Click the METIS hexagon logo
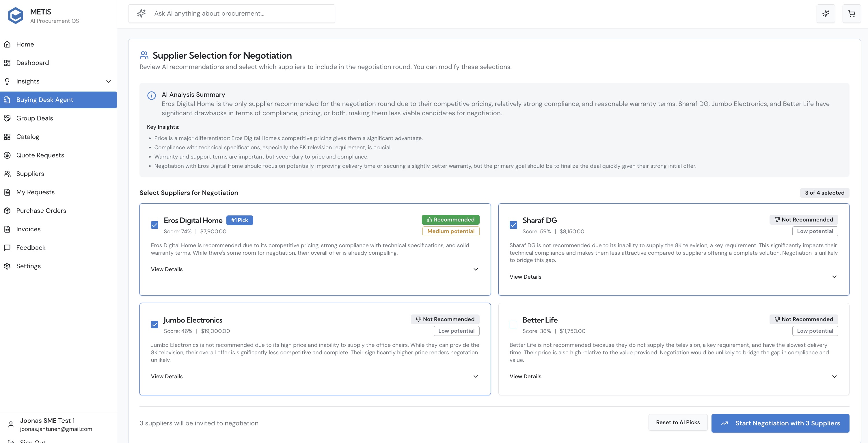 pos(16,16)
